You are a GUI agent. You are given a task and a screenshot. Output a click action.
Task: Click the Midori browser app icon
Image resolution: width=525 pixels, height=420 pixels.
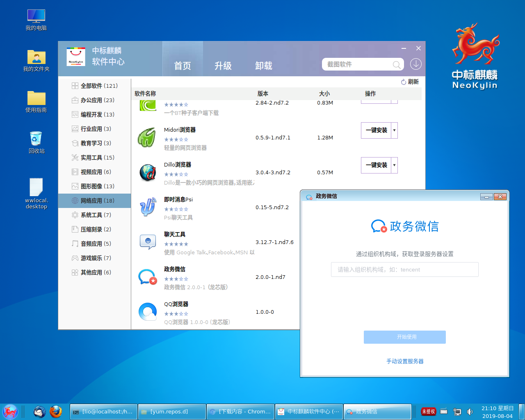pos(148,137)
